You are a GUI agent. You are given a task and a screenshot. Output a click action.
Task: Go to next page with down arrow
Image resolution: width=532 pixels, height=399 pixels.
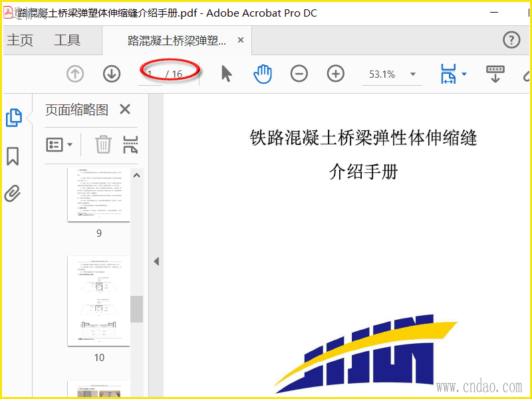click(x=112, y=74)
